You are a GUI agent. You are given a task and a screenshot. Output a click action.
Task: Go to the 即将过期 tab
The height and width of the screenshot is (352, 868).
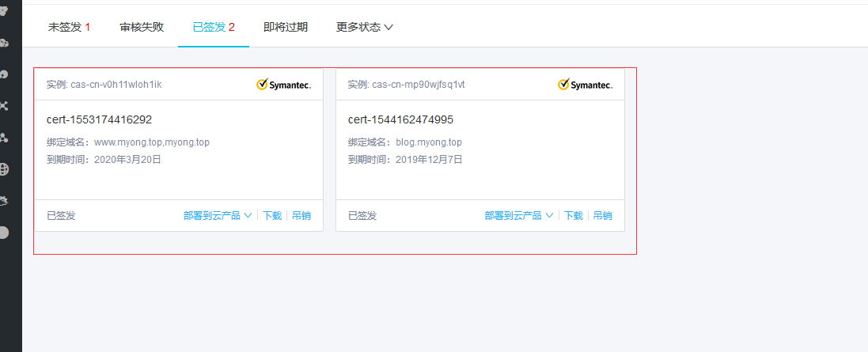(286, 27)
